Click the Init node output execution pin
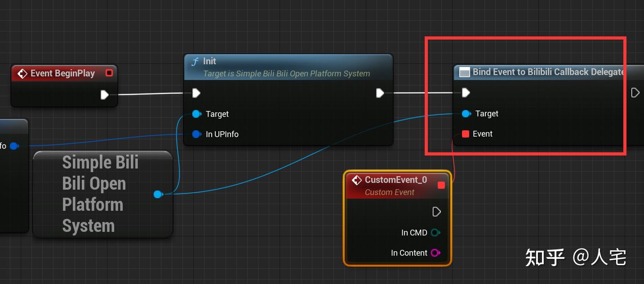This screenshot has width=644, height=284. 380,93
